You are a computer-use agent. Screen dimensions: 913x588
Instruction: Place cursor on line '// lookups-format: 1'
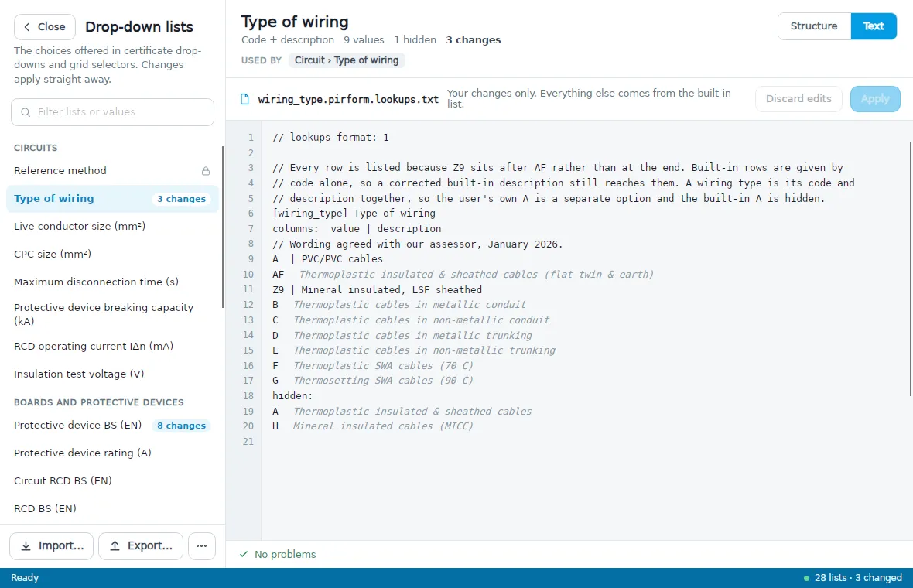[x=330, y=138]
